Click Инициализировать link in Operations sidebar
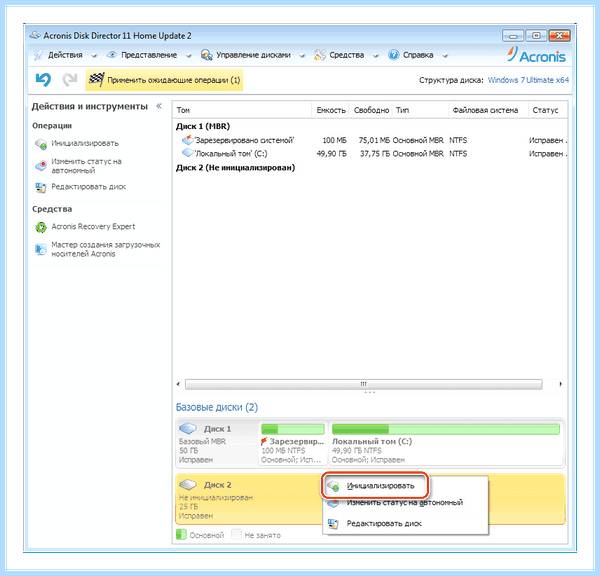 [85, 144]
